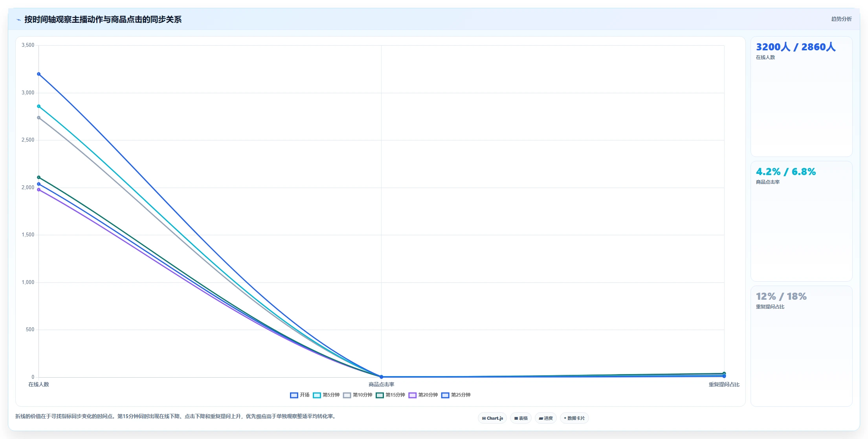Click the title 按时间轴观察主播动作与商品点击的同步关系
Screen dimensions: 868x439
point(103,20)
